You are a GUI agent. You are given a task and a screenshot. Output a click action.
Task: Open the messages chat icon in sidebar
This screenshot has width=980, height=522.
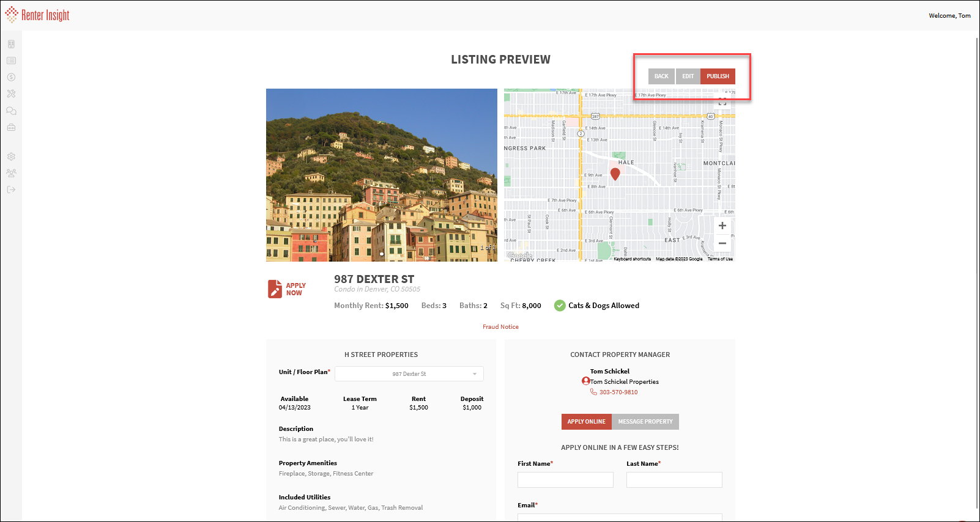coord(11,111)
